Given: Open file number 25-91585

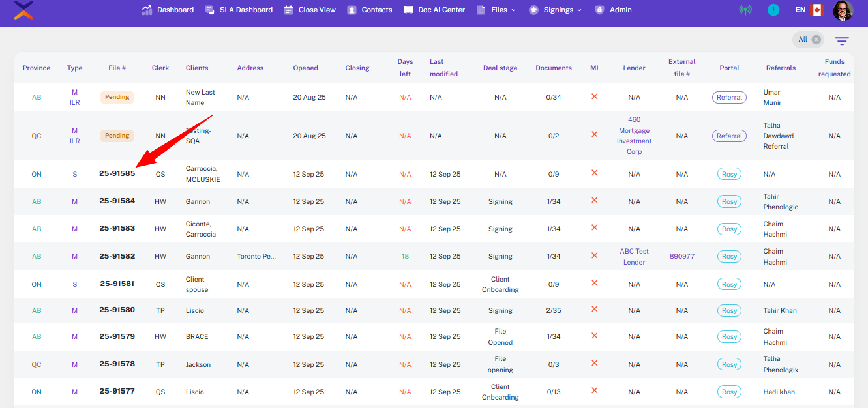Looking at the screenshot, I should click(117, 174).
